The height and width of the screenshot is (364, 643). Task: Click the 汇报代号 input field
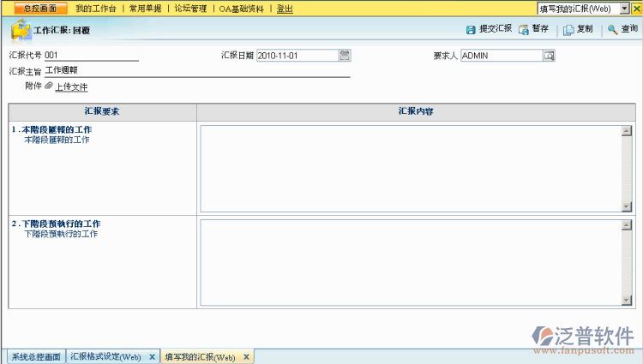91,56
